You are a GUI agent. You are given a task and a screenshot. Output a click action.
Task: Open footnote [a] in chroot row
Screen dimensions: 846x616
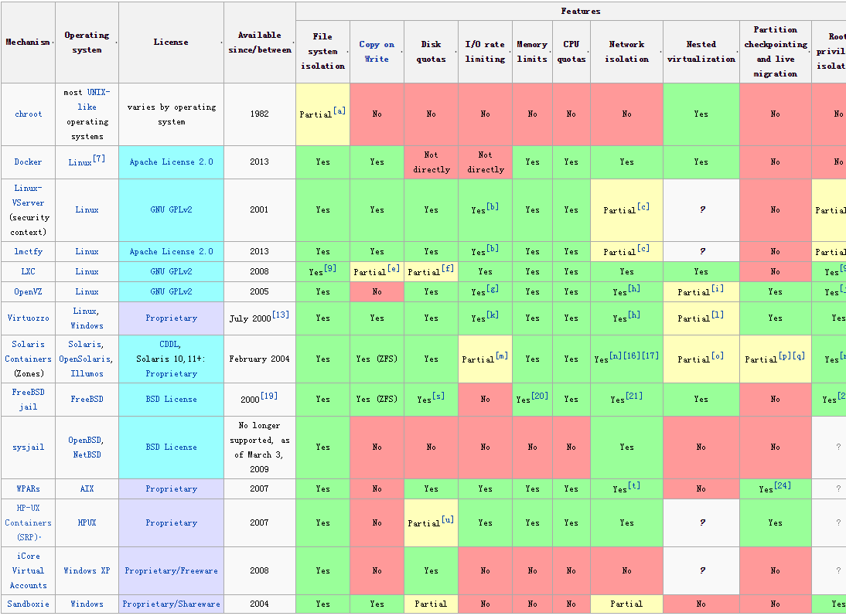pos(339,111)
